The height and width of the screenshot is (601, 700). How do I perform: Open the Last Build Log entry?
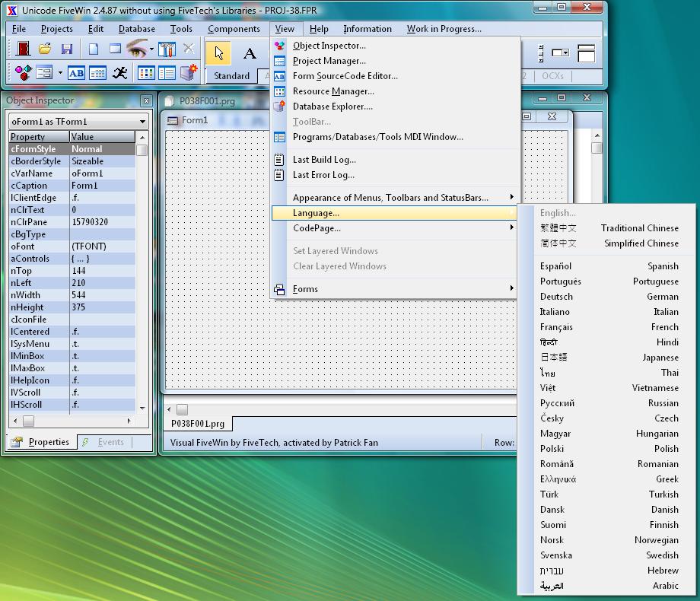pos(327,160)
